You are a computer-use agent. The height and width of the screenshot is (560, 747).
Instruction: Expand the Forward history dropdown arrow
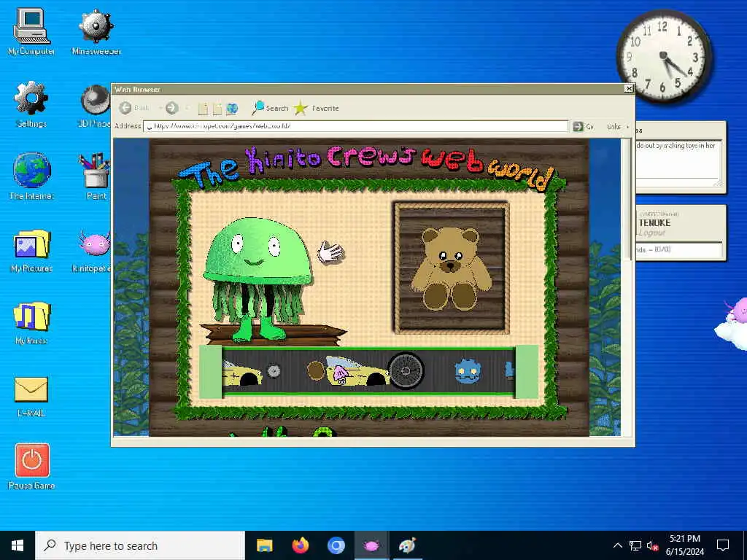(187, 109)
